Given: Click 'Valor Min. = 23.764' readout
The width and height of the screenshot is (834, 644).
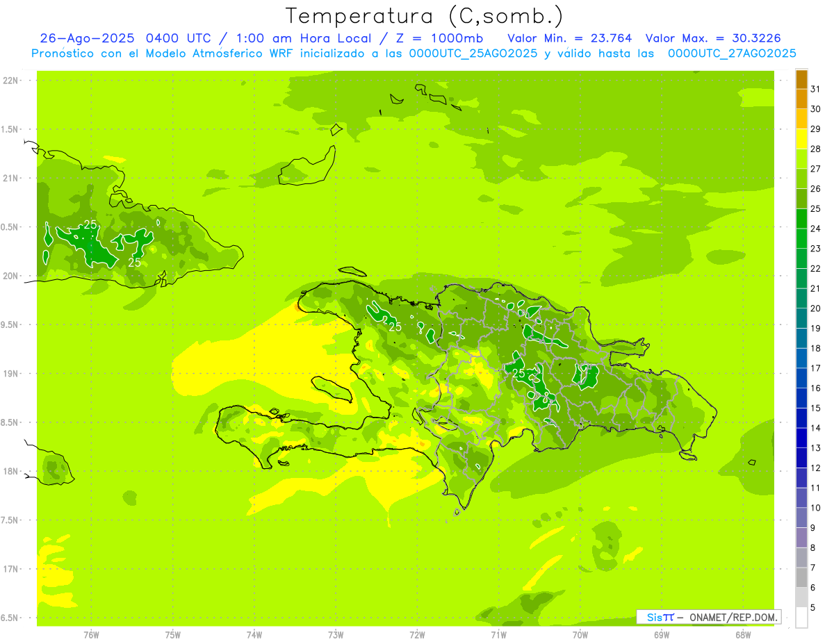Looking at the screenshot, I should [570, 38].
